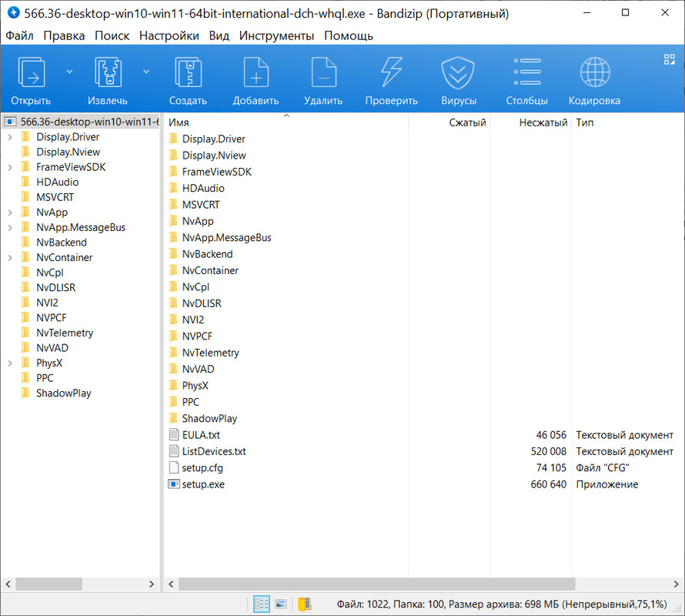Open the Вид menu
Viewport: 685px width, 616px height.
(x=219, y=36)
